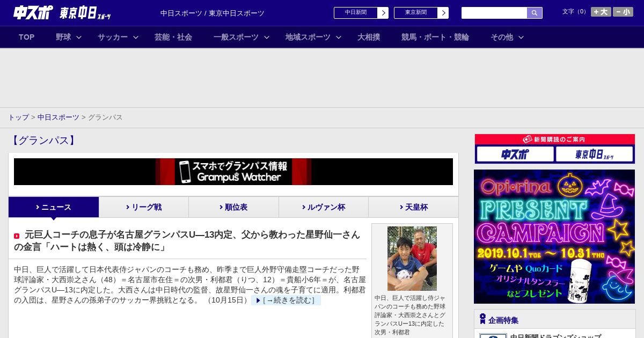Click arrow beside 東京新聞 button
The width and height of the screenshot is (644, 338).
[x=443, y=13]
